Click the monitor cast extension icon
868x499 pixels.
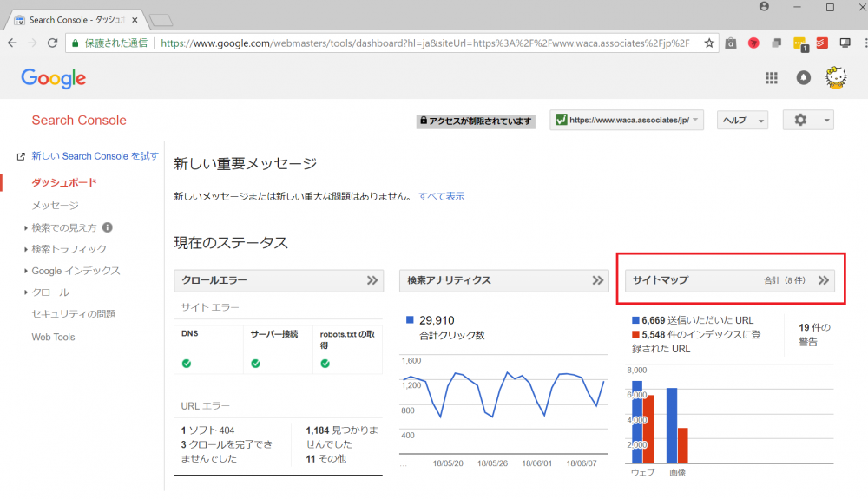(x=845, y=43)
